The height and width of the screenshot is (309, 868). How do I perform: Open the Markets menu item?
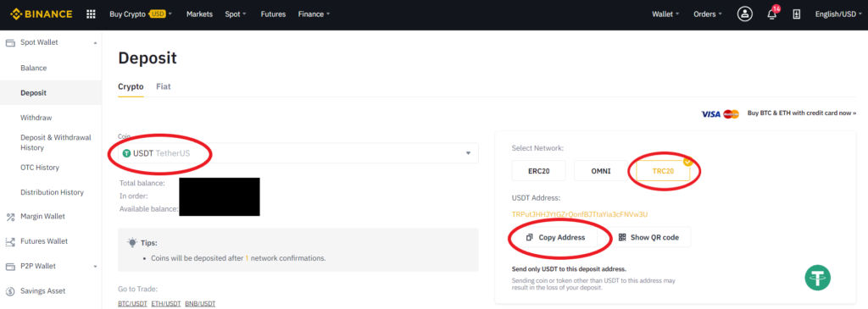coord(199,14)
